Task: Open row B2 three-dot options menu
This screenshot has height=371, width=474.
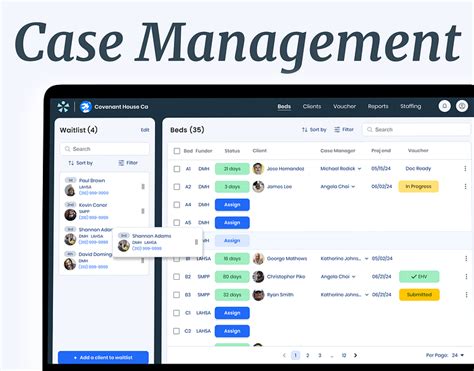Action: (x=466, y=277)
